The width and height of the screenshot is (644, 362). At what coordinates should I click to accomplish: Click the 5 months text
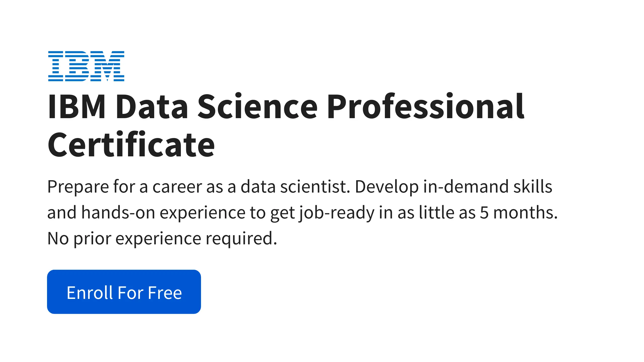tap(518, 213)
